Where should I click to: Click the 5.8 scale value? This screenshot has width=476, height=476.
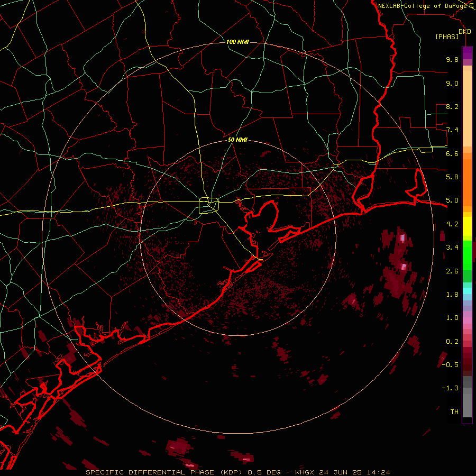452,177
